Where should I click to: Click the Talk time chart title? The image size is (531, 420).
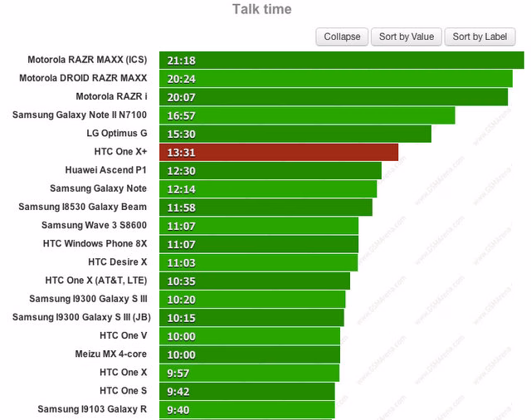[x=262, y=9]
